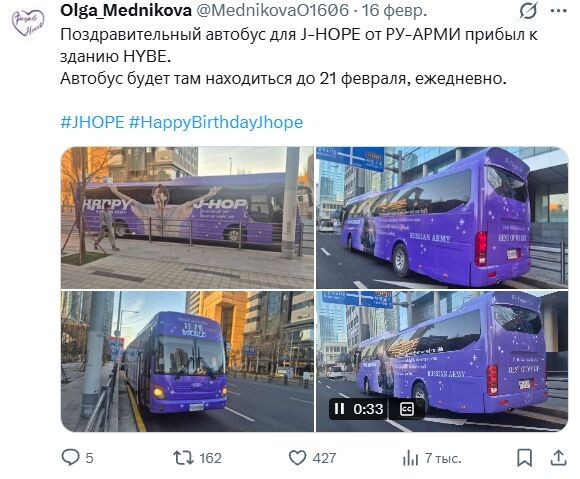Click the share upload icon
This screenshot has width=580, height=479.
559,458
